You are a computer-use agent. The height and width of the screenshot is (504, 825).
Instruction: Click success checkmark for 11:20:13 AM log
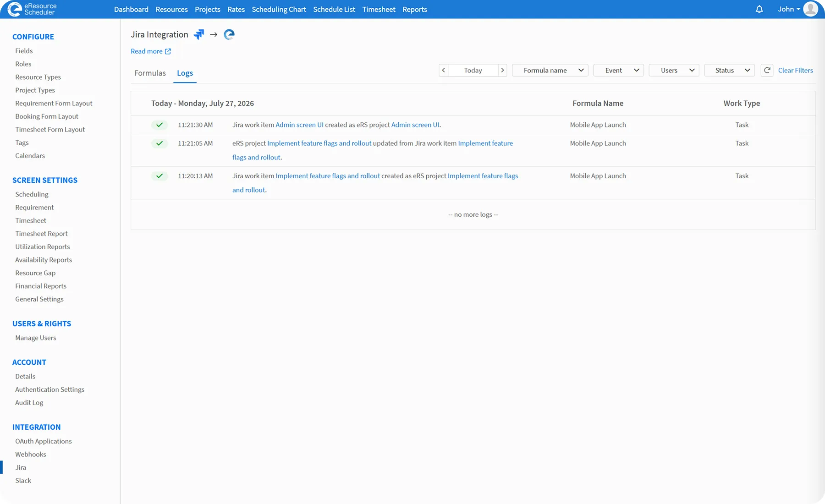159,176
